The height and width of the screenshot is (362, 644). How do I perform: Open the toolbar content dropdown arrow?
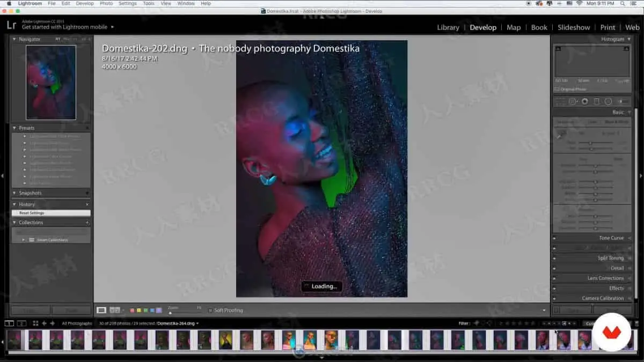click(544, 311)
